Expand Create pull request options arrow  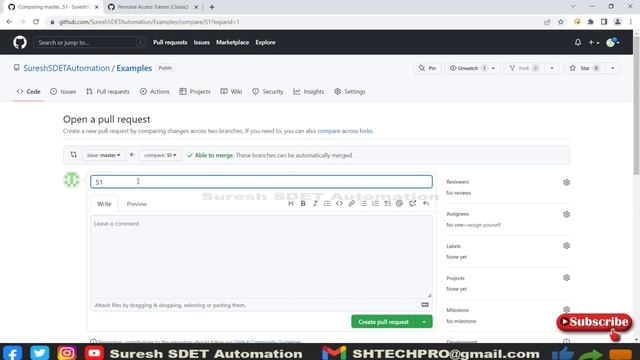[x=424, y=322]
